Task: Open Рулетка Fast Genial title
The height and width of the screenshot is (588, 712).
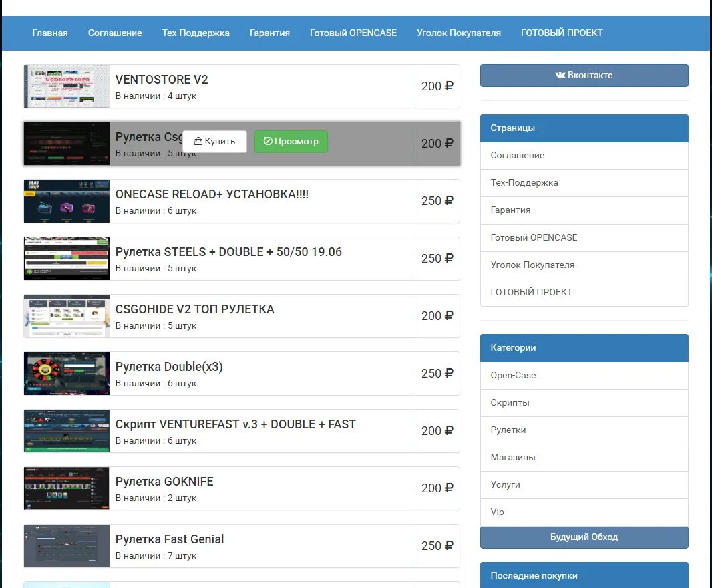Action: pos(170,539)
